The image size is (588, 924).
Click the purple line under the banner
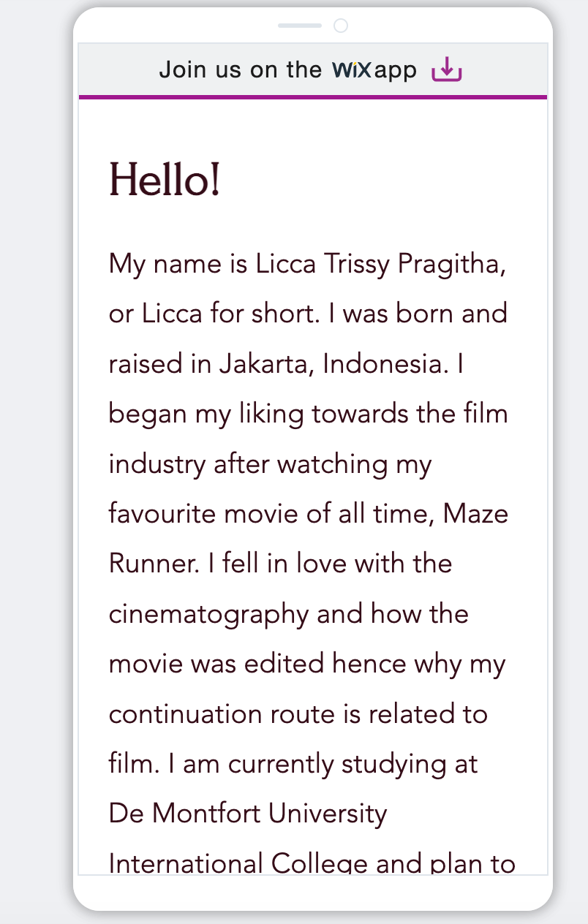click(x=313, y=96)
